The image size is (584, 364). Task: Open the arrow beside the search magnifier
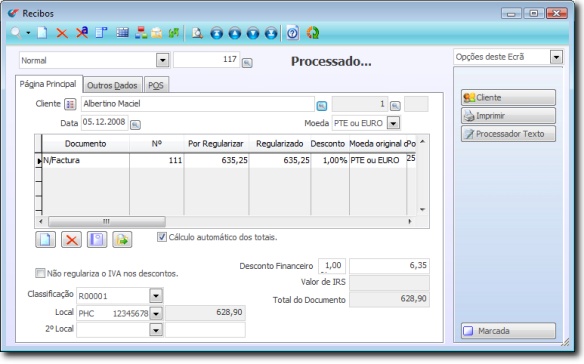28,33
